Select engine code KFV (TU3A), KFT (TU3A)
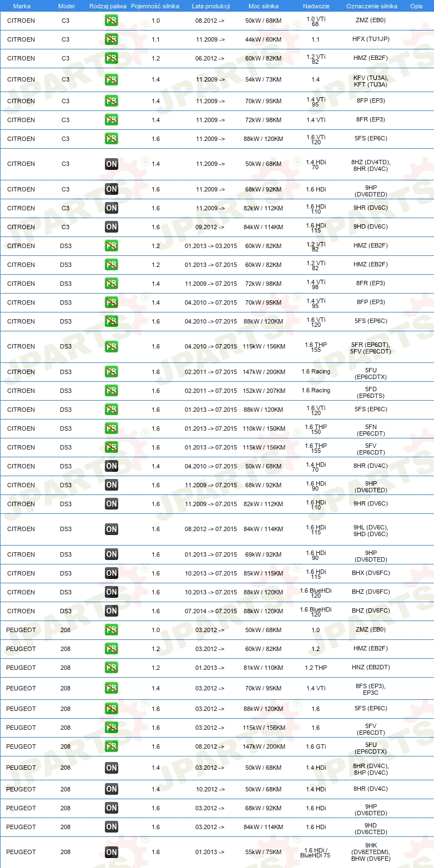434x868 pixels. 371,81
